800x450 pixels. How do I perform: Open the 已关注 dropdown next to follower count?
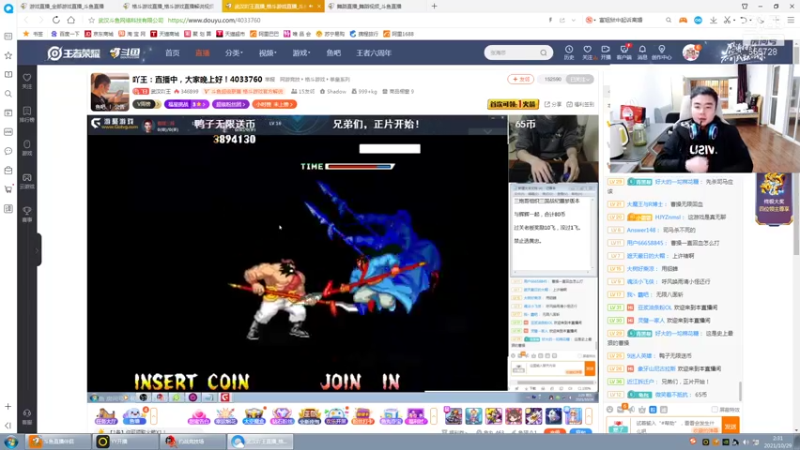click(581, 79)
